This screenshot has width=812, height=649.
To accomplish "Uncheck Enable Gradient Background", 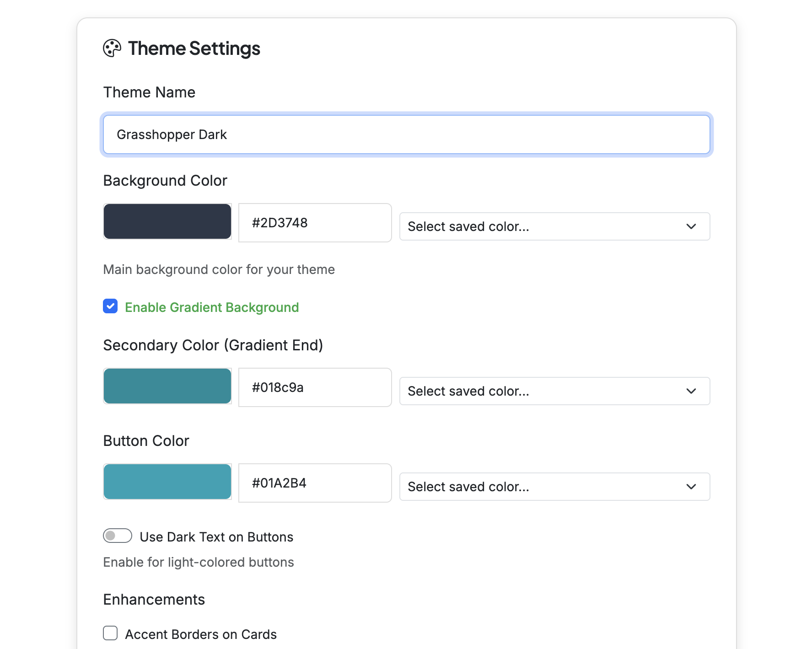I will pyautogui.click(x=110, y=306).
